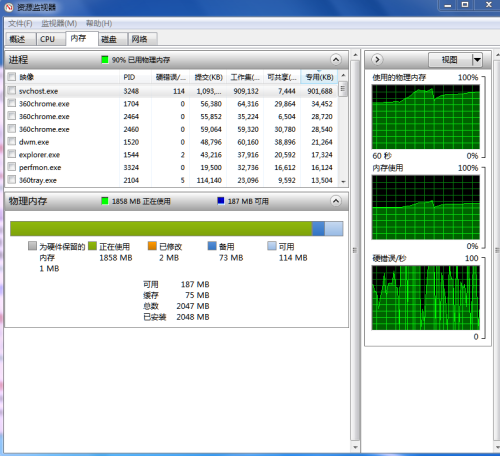Click the 硬错误/秒 graph
This screenshot has width=500, height=456.
pos(426,298)
